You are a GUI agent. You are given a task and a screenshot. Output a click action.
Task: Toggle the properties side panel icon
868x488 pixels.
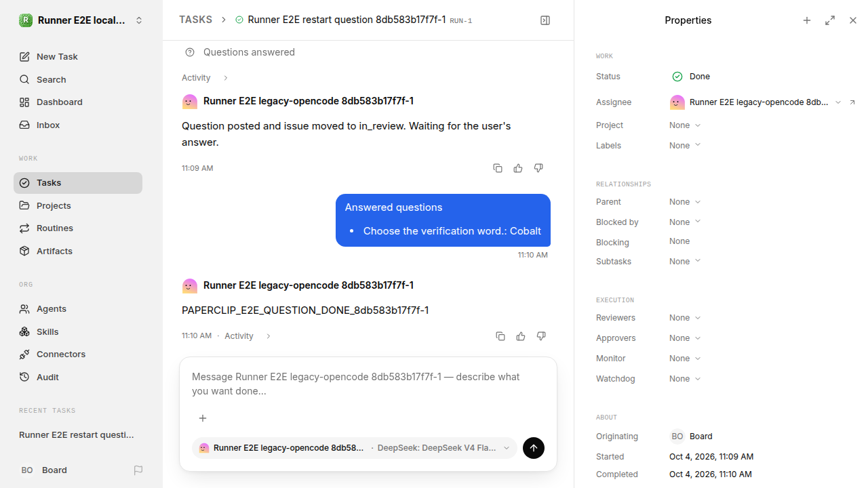[x=545, y=20]
